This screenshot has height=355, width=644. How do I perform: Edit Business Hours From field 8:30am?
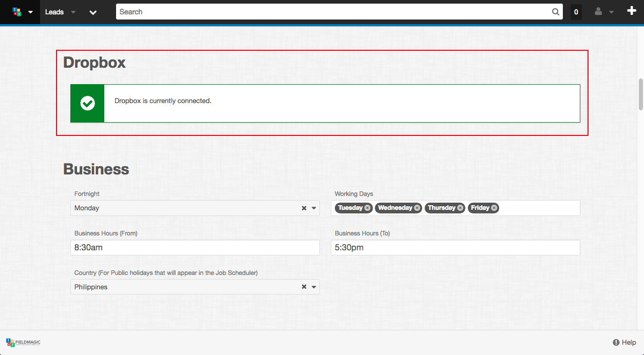click(195, 247)
